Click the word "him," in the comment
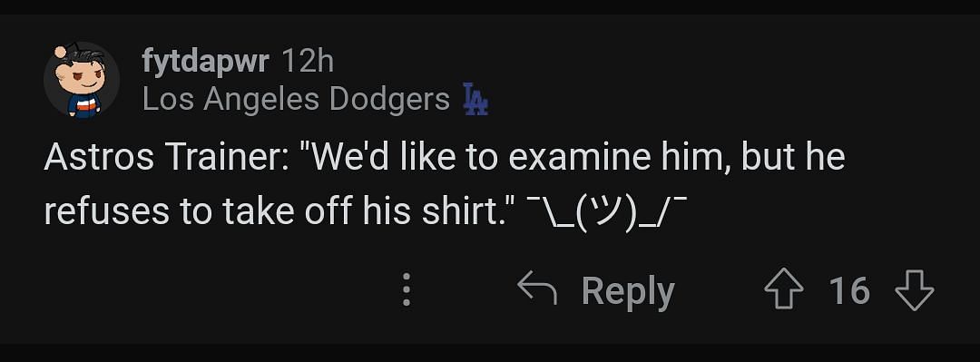980x362 pixels. coord(696,156)
